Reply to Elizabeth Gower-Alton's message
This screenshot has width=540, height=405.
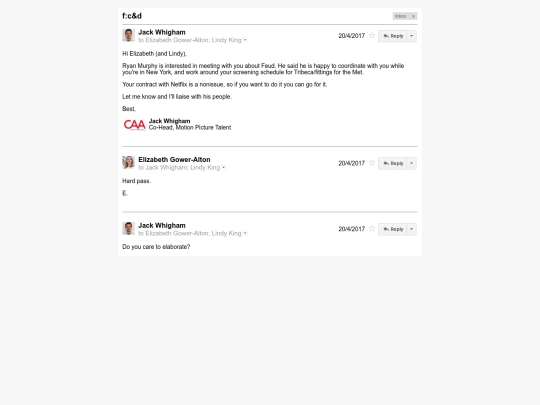click(x=393, y=163)
